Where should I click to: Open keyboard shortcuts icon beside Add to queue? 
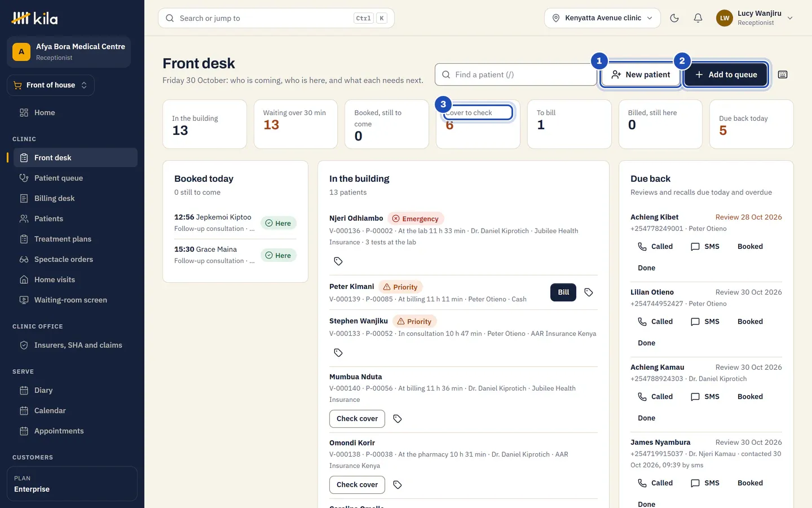point(783,75)
